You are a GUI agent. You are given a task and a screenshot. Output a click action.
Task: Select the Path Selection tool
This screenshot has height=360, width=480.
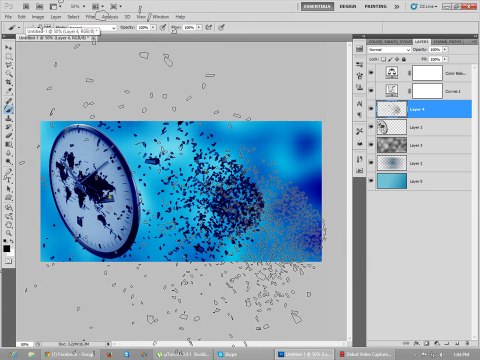click(x=8, y=189)
